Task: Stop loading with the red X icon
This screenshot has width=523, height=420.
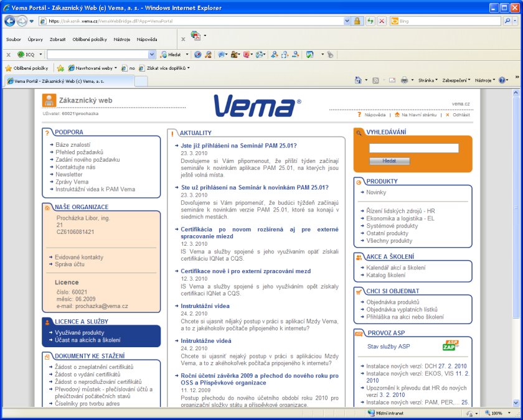Action: (382, 21)
